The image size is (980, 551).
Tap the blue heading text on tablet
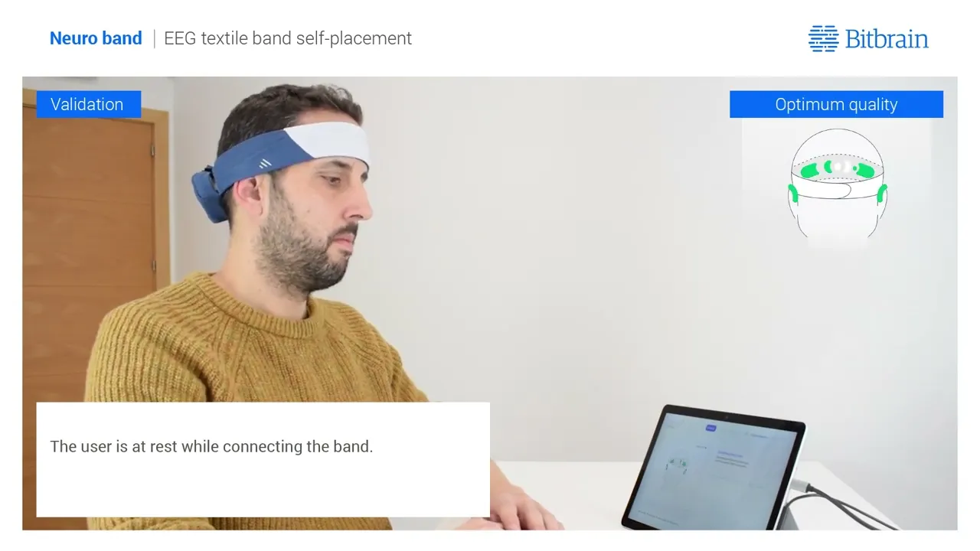pos(730,455)
